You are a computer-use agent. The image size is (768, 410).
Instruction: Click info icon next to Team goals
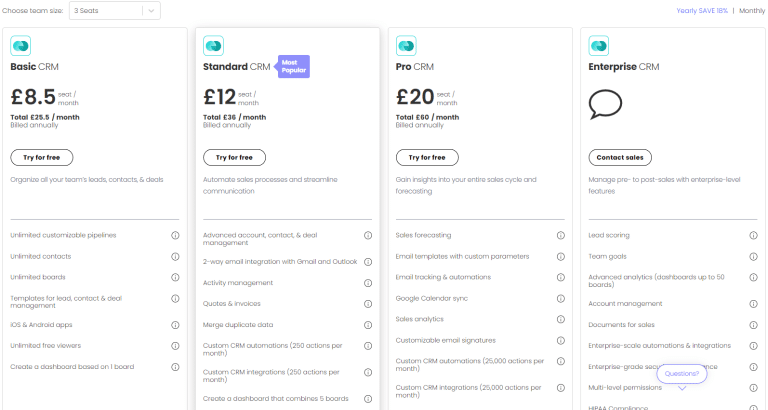pos(753,257)
